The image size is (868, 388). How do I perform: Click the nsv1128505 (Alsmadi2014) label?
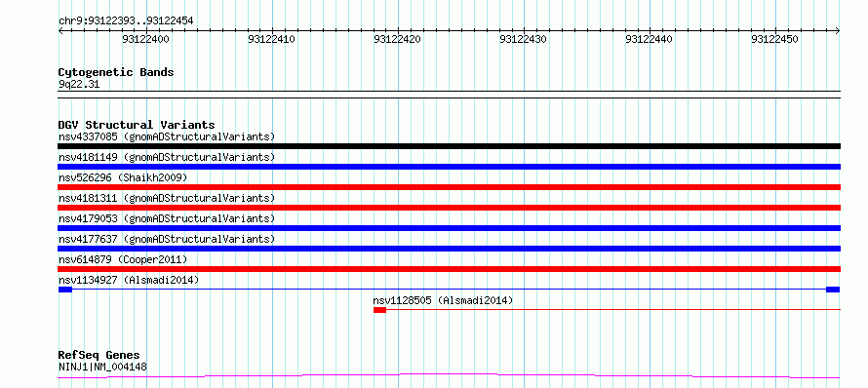coord(443,300)
